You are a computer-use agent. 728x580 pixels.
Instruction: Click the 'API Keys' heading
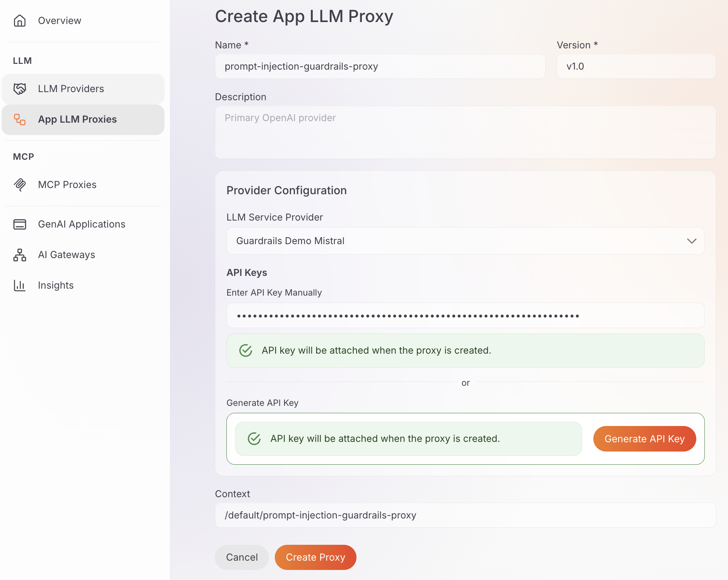tap(247, 272)
